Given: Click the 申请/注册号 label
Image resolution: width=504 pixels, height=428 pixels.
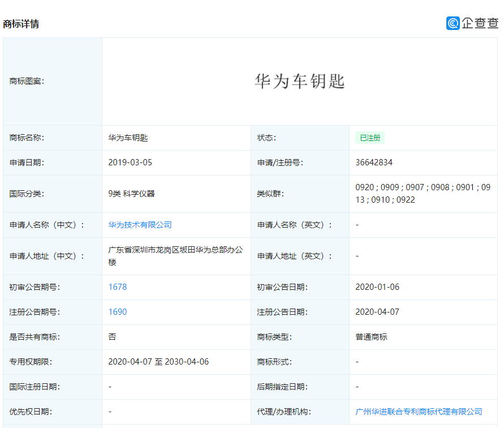Looking at the screenshot, I should click(280, 162).
